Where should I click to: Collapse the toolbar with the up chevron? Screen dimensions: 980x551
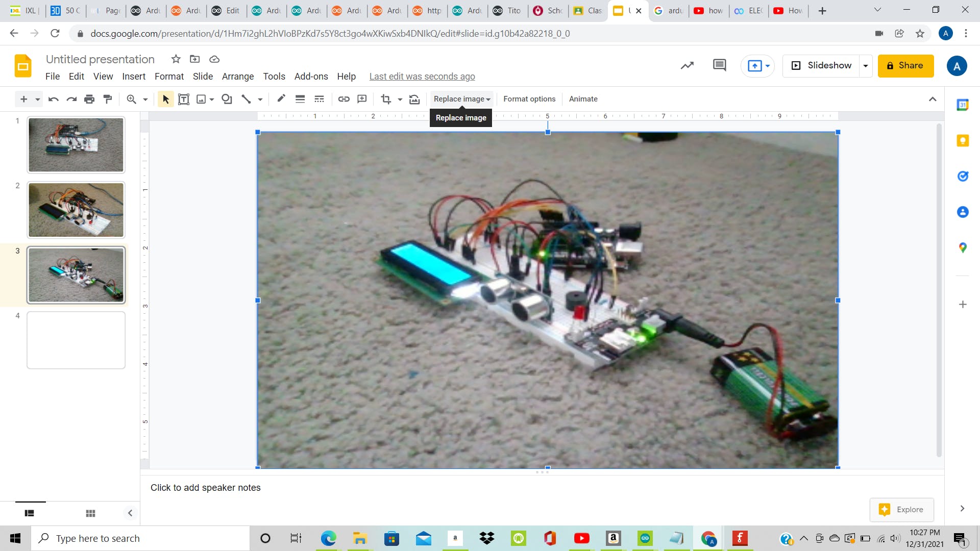point(933,99)
